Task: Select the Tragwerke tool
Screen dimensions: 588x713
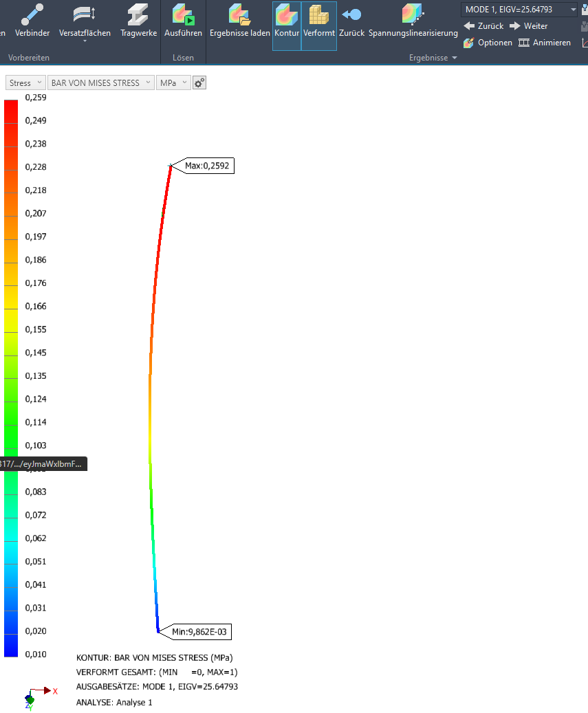Action: click(138, 19)
